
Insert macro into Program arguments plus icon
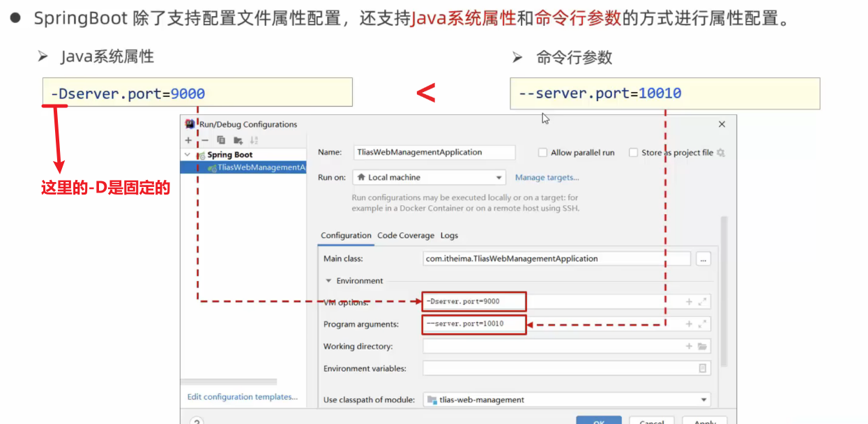pos(689,324)
